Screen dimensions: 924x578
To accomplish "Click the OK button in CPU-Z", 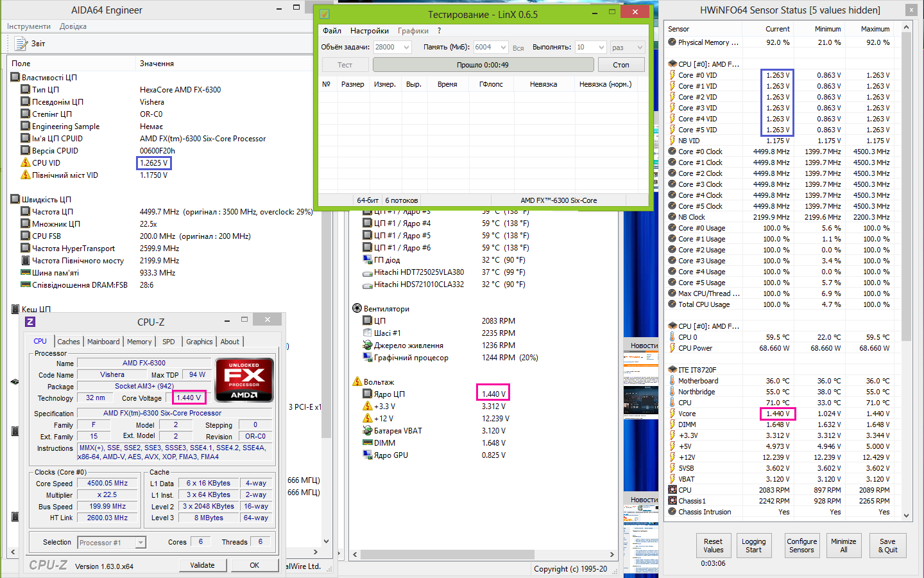I will tap(255, 565).
